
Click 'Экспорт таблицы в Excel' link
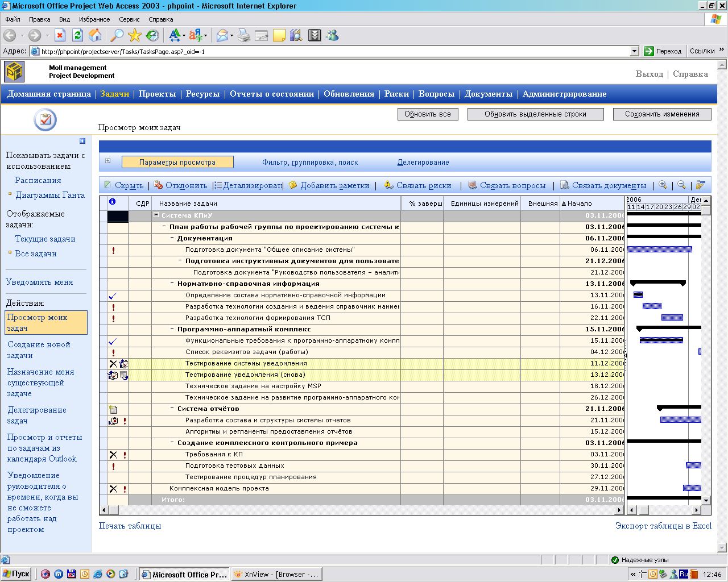click(663, 526)
